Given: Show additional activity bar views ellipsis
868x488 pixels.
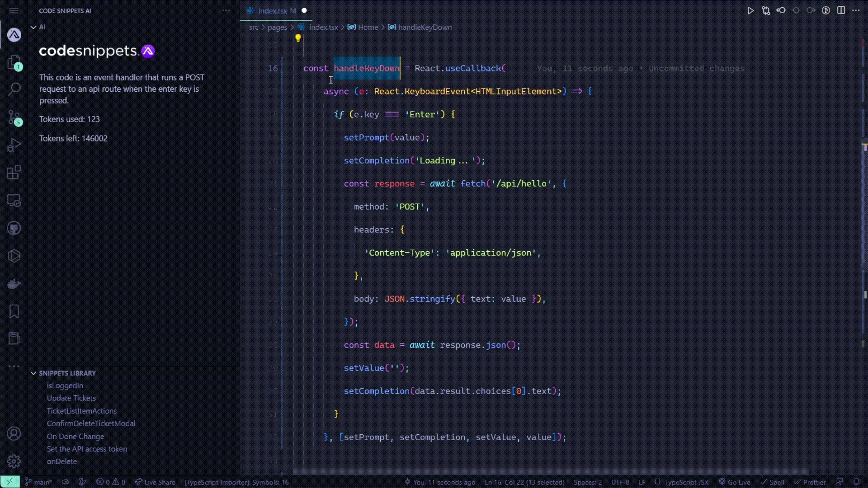Looking at the screenshot, I should click(14, 366).
